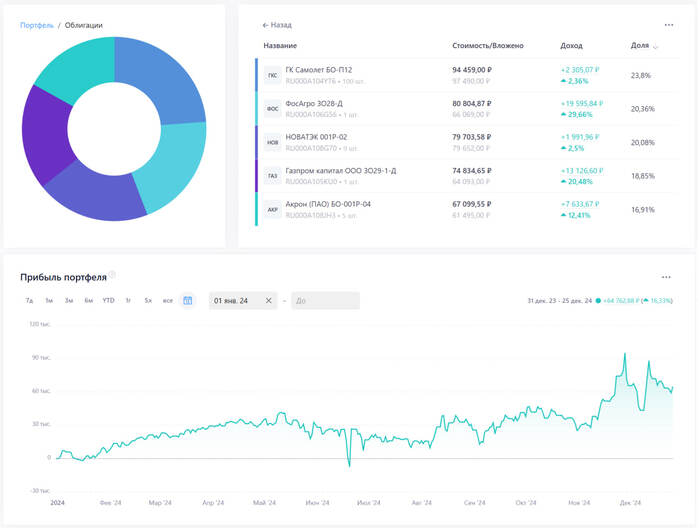Open the holdings table three-dot menu
This screenshot has height=531, width=700.
669,25
